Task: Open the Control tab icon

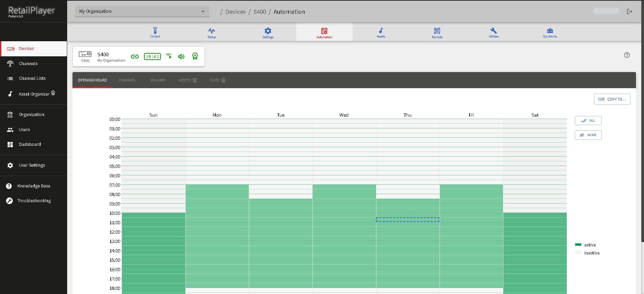Action: [155, 32]
